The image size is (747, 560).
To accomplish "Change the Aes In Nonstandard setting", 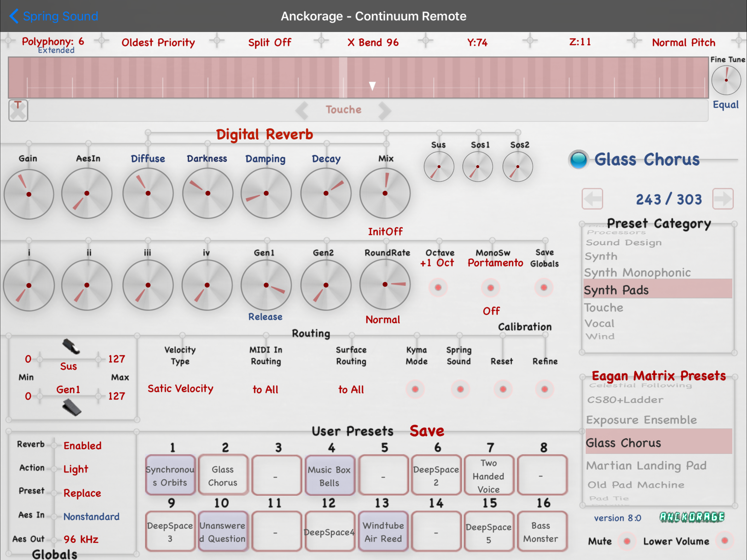I will 92,517.
